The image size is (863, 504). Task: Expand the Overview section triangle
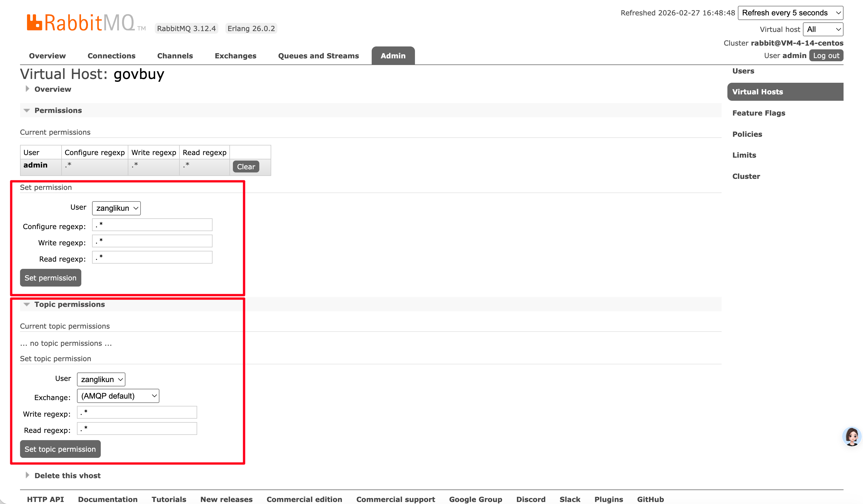pos(27,89)
